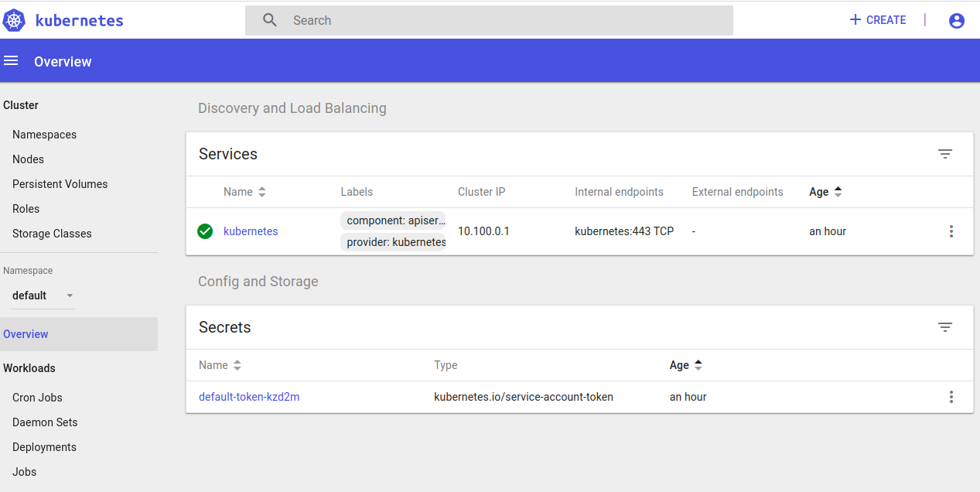Click the Cluster section heading
Screen dimensions: 980x492
21,105
